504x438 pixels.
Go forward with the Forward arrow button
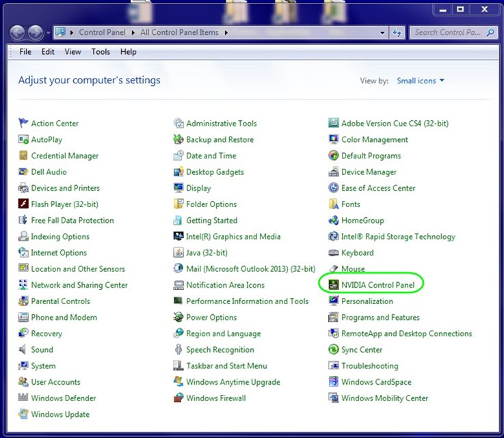coord(36,33)
